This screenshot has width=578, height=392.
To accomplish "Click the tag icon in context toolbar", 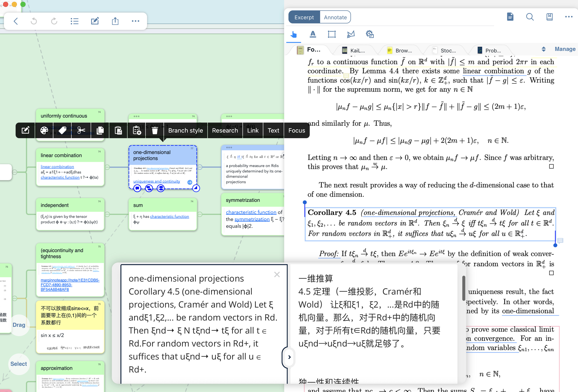I will 62,130.
